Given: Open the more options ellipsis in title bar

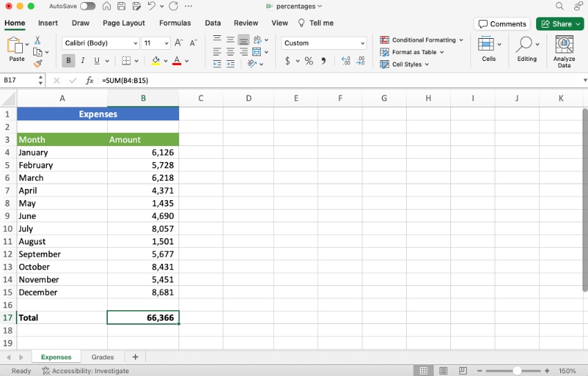Looking at the screenshot, I should tap(189, 6).
